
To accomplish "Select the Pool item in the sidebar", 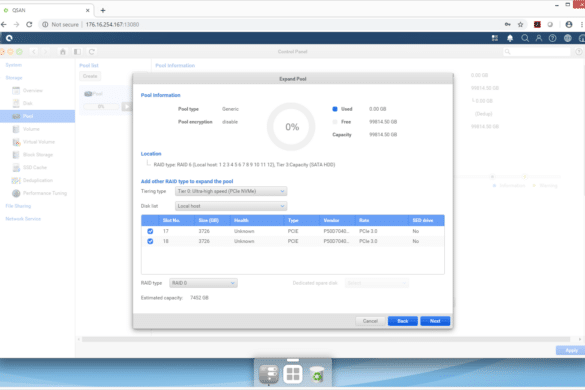I will click(x=37, y=116).
